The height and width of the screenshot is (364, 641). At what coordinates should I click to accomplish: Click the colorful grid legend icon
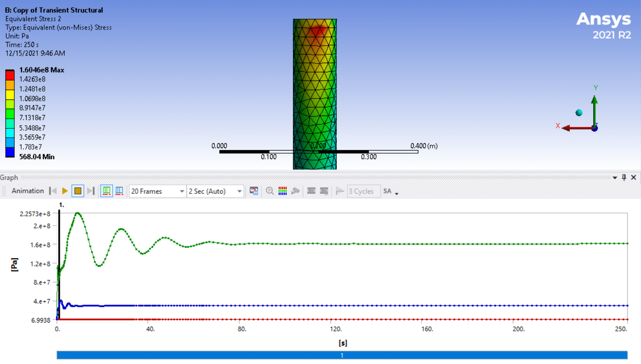click(283, 191)
